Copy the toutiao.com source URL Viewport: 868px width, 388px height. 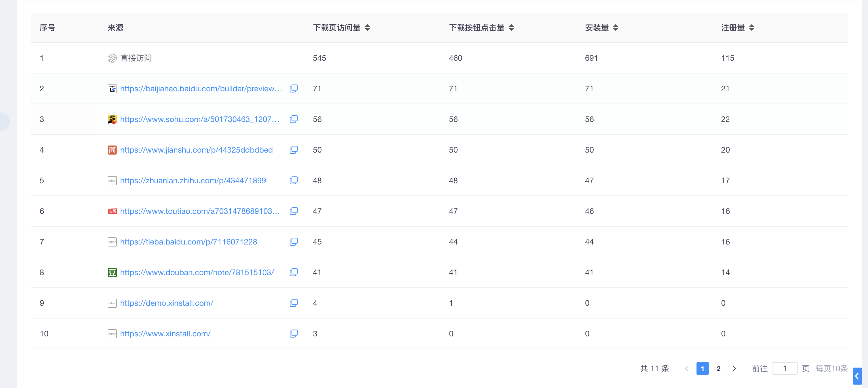click(x=293, y=211)
